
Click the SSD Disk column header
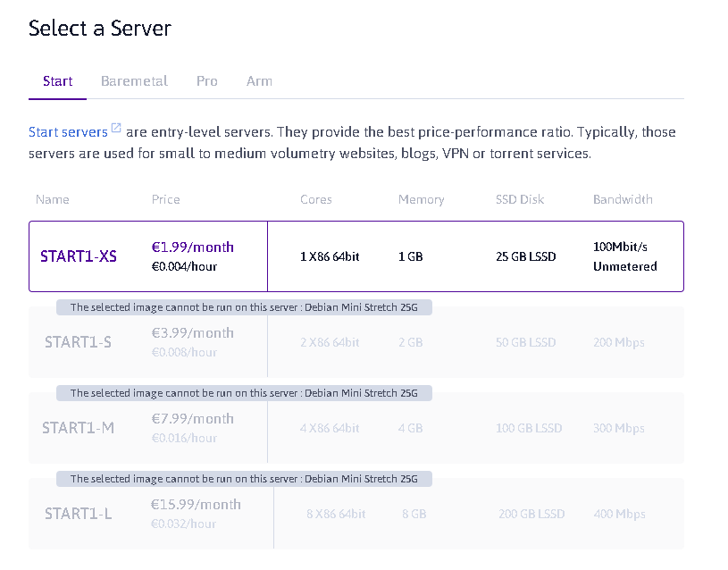pos(520,199)
